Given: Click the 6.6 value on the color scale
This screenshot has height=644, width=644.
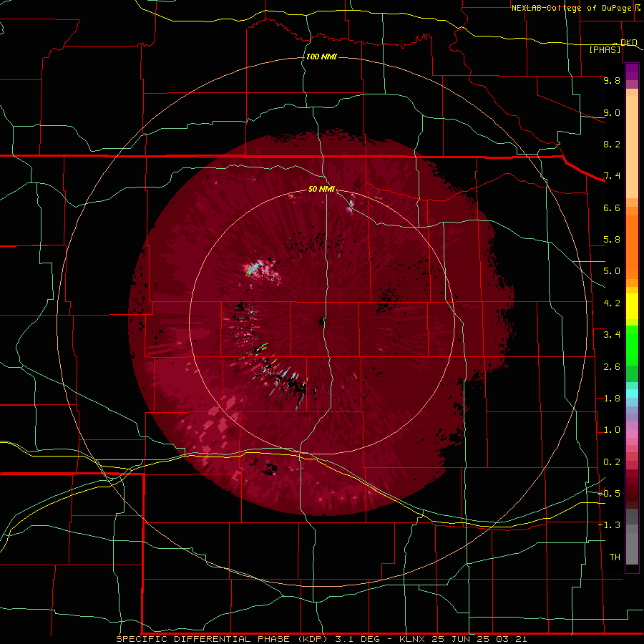Looking at the screenshot, I should coord(612,208).
